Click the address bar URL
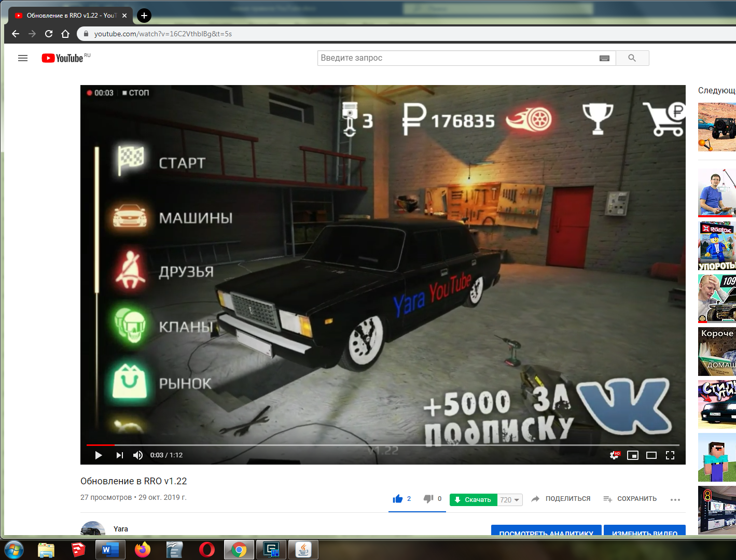Image resolution: width=736 pixels, height=560 pixels. [163, 34]
